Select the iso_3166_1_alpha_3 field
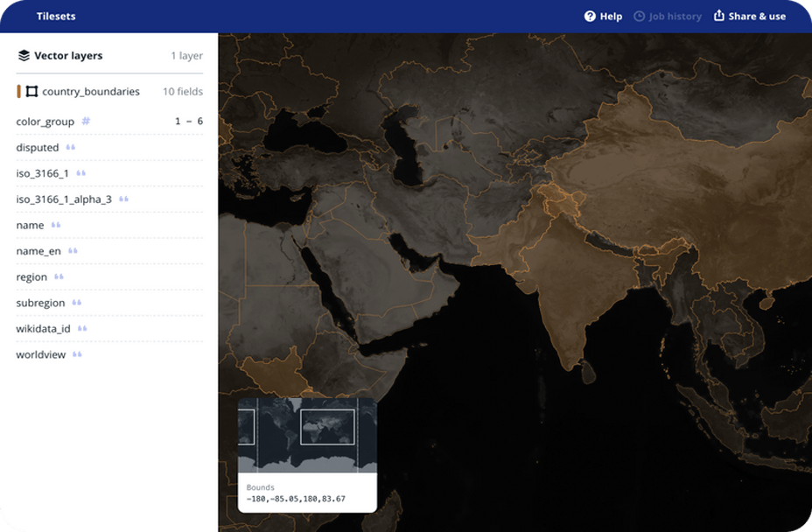Viewport: 812px width, 532px height. (64, 199)
